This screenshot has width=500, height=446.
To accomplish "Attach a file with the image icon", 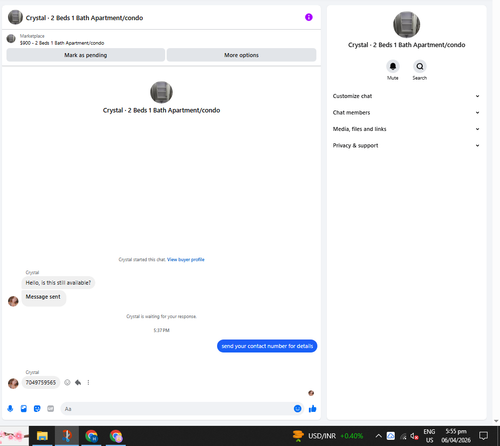I will click(24, 408).
